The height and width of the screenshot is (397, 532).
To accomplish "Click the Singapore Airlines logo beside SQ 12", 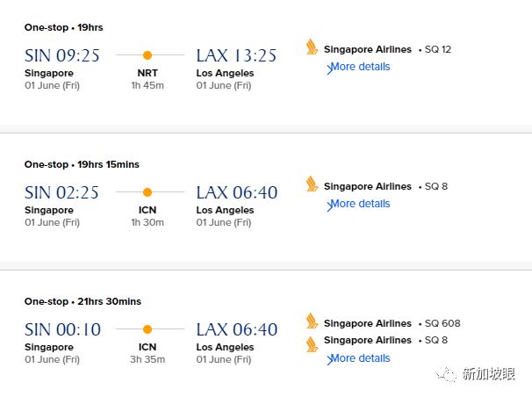I will 312,47.
